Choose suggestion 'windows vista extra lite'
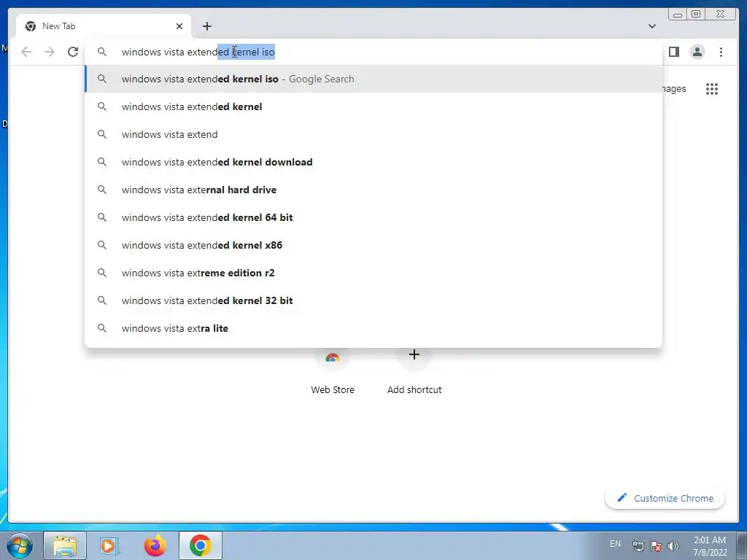The width and height of the screenshot is (747, 560). point(373,328)
